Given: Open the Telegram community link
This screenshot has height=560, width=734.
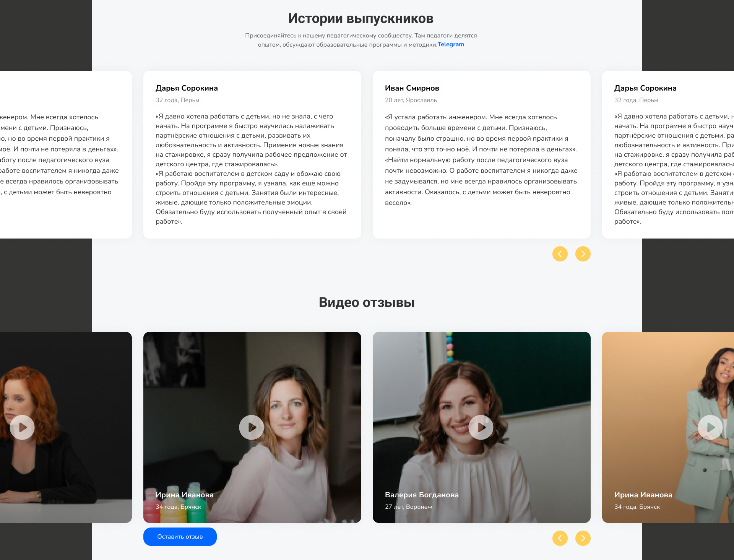Looking at the screenshot, I should (x=451, y=44).
